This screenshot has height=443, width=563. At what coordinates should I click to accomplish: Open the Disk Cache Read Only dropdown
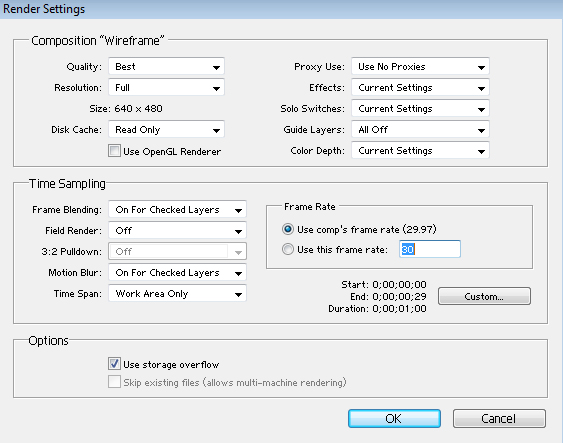[166, 130]
